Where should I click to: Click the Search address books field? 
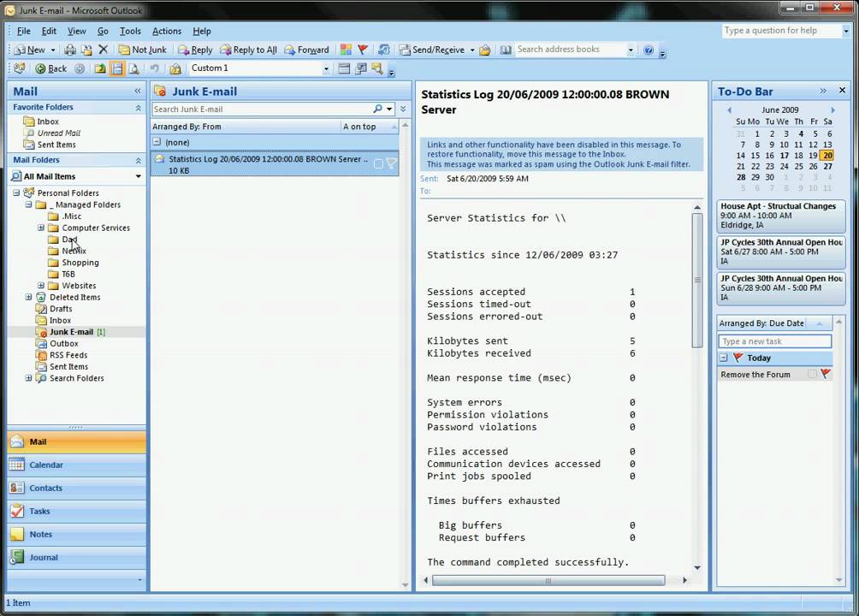[x=571, y=50]
